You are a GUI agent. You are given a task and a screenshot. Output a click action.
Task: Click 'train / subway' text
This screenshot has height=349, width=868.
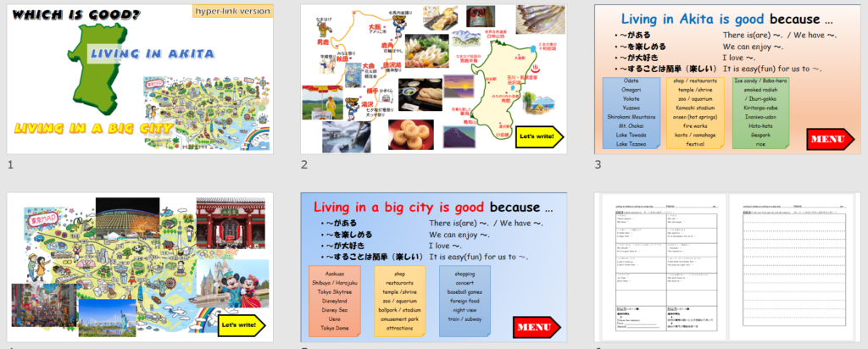465,319
